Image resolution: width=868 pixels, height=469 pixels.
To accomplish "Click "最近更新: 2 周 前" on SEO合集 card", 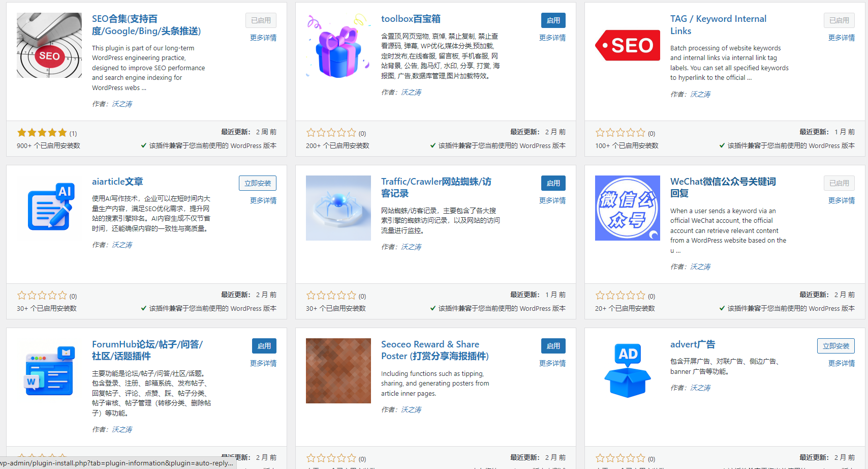I will coord(249,132).
